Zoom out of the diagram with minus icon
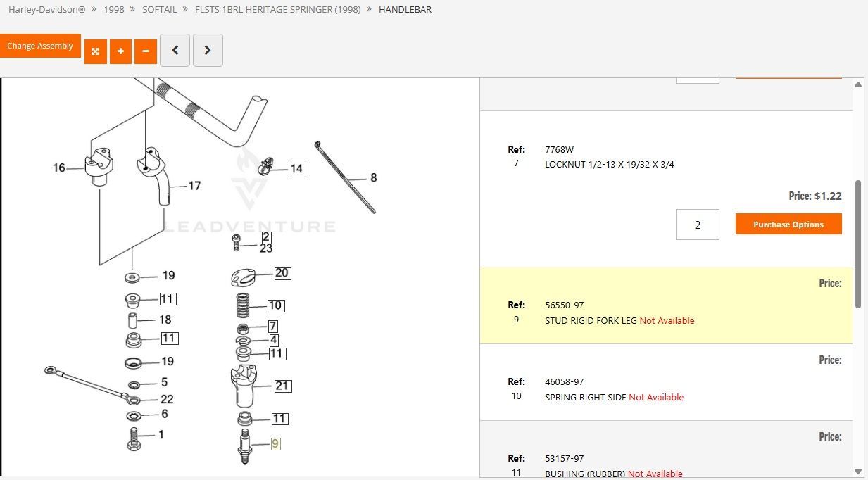 pyautogui.click(x=146, y=51)
